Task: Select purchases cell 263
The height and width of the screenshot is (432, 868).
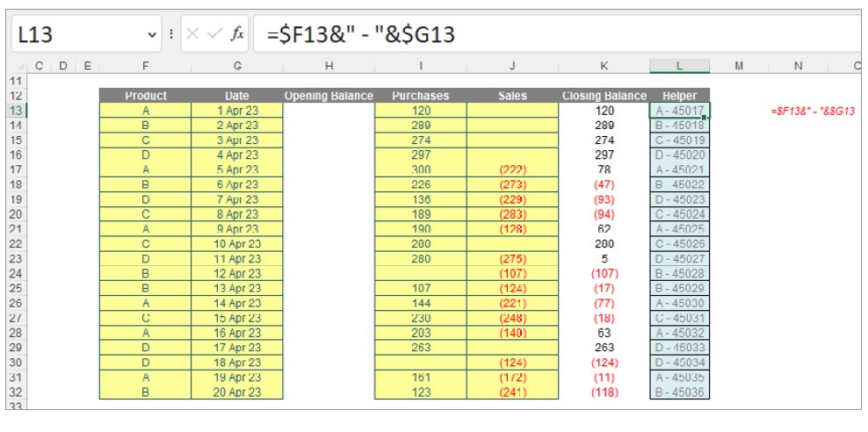Action: pyautogui.click(x=421, y=348)
